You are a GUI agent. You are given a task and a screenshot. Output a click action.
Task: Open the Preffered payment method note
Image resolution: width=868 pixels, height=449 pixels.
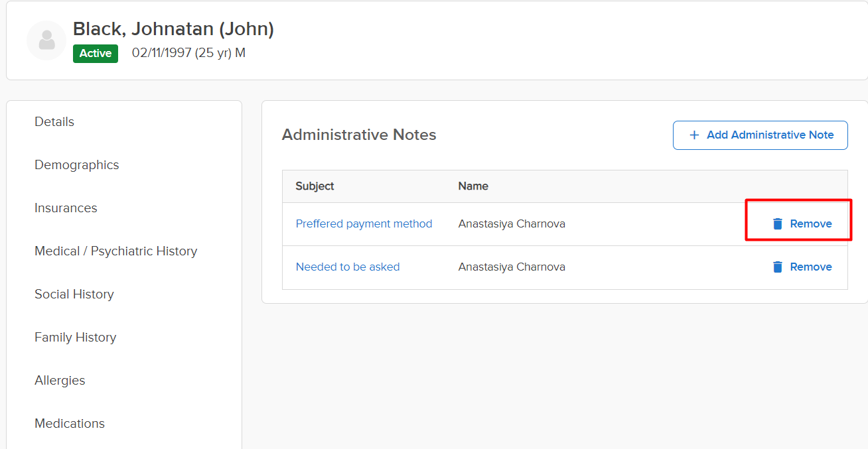coord(364,224)
